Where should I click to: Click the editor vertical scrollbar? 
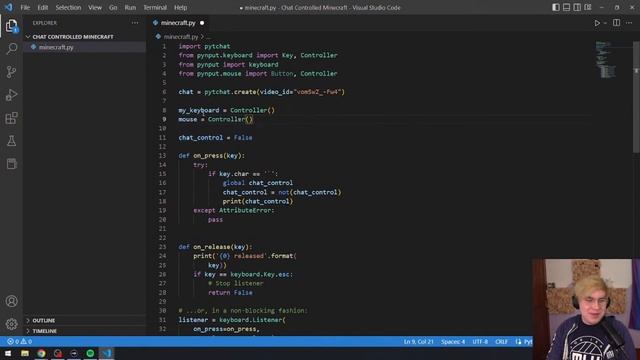click(x=636, y=98)
